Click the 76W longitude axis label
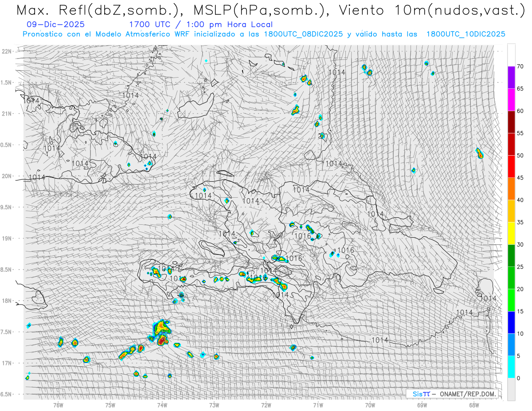 58,404
